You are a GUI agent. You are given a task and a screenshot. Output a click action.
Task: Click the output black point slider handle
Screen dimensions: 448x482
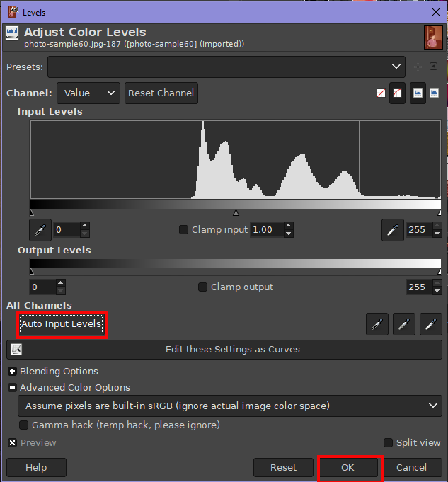pyautogui.click(x=32, y=271)
